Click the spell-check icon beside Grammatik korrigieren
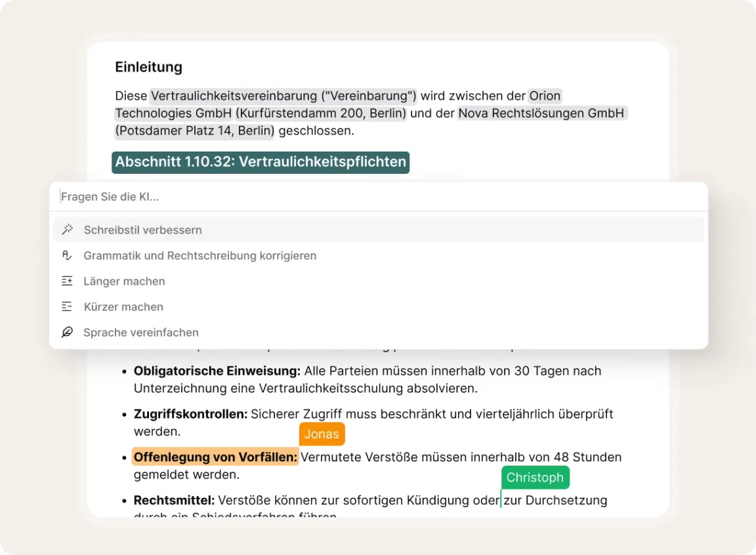756x555 pixels. coord(67,255)
